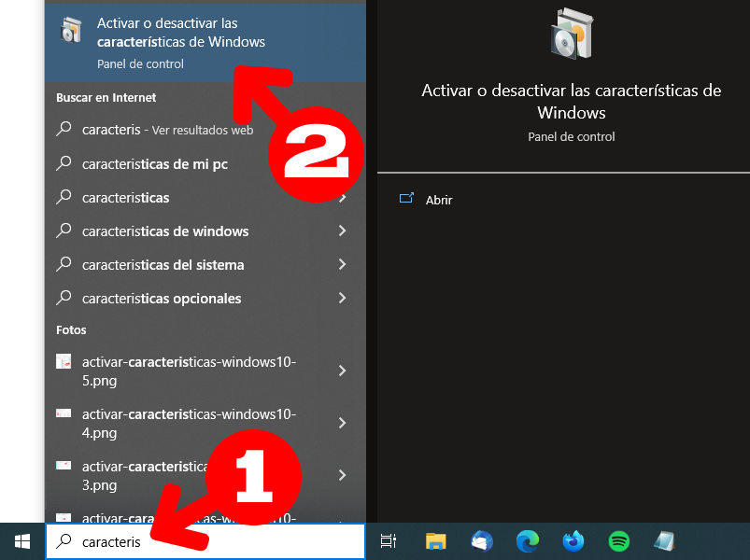The width and height of the screenshot is (750, 560).
Task: Click thumbnail of activar-caracteristicas-windows10-5.png
Action: 64,361
